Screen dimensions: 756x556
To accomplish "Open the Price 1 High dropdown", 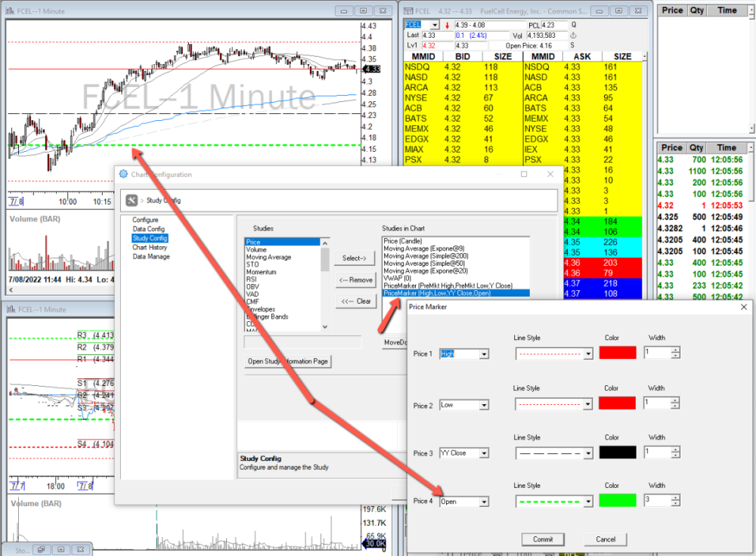I will 484,354.
